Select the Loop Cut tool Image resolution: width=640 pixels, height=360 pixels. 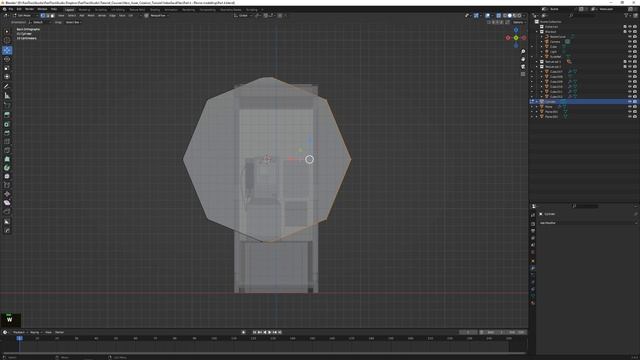click(7, 142)
